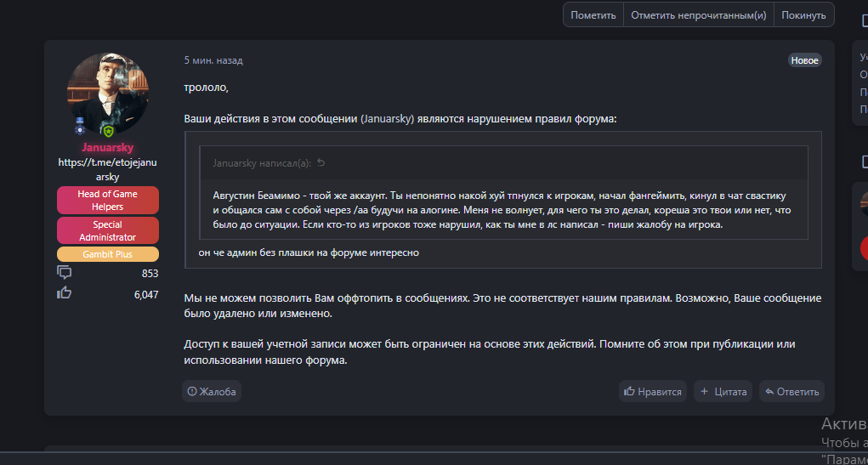Open the t.me/etojejanuarsky Telegram link
This screenshot has height=465, width=868.
click(107, 169)
